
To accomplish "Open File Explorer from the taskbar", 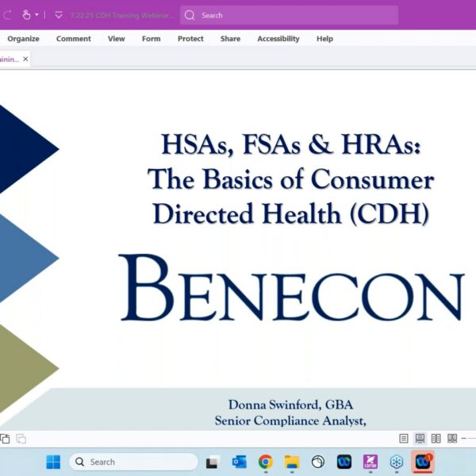I will tap(292, 462).
